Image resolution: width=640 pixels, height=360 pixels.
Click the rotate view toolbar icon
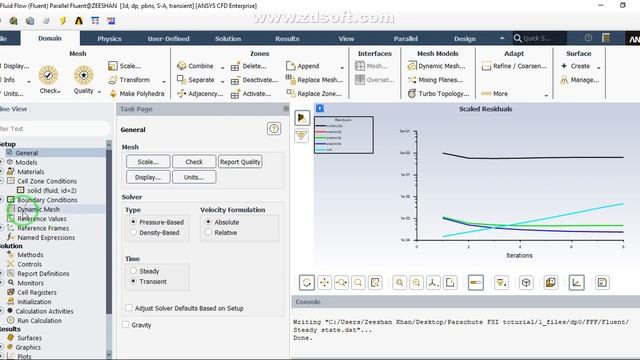pos(307,282)
